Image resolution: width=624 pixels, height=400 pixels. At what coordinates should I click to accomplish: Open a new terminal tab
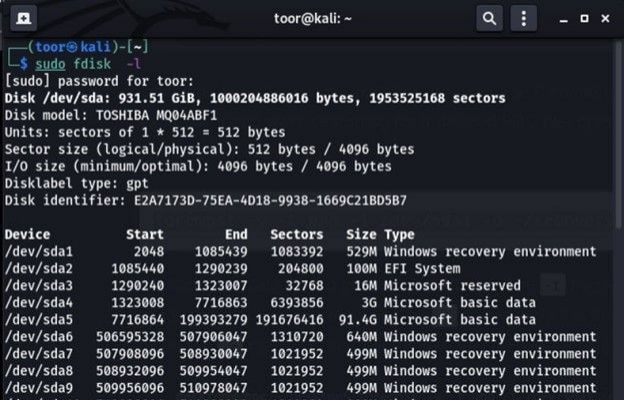coord(22,17)
